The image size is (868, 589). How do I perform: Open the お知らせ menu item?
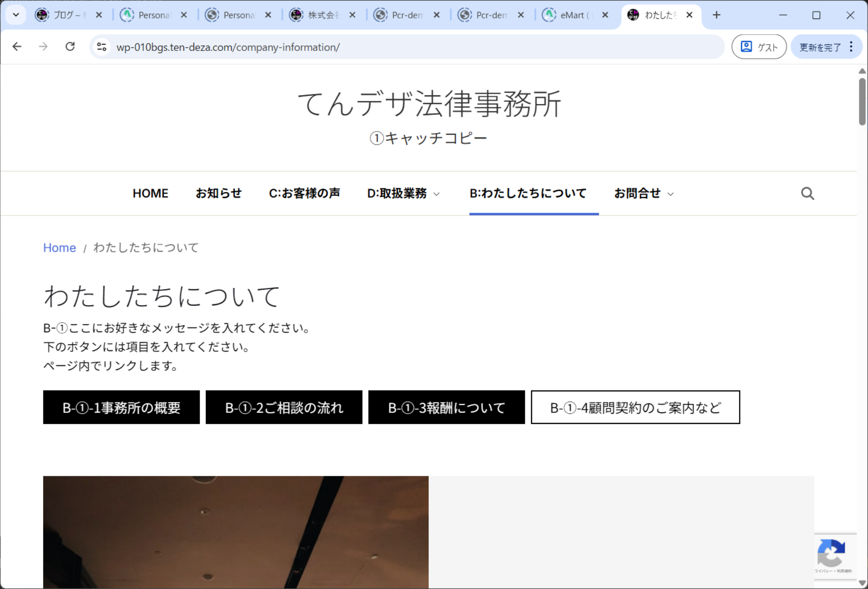(219, 193)
